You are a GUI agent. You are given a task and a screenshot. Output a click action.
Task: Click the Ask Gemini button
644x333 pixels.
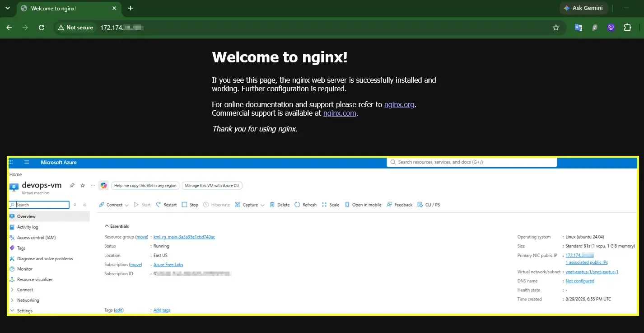[583, 8]
